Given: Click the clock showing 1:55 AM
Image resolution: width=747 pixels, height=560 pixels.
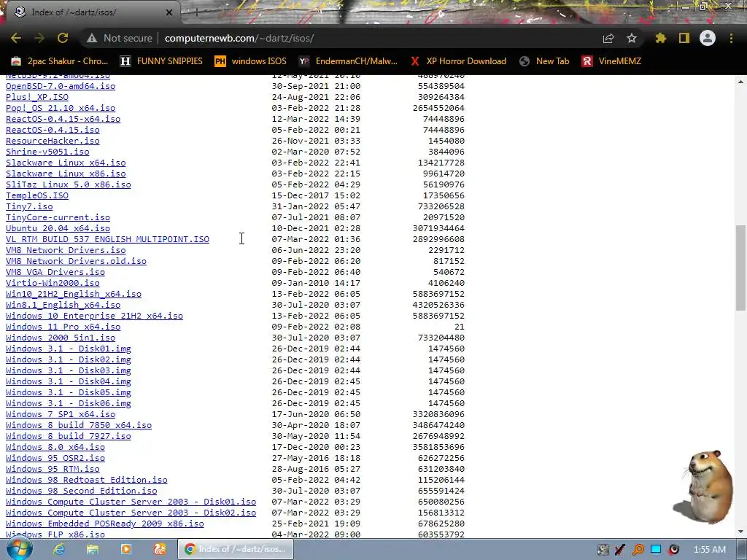Looking at the screenshot, I should (709, 550).
